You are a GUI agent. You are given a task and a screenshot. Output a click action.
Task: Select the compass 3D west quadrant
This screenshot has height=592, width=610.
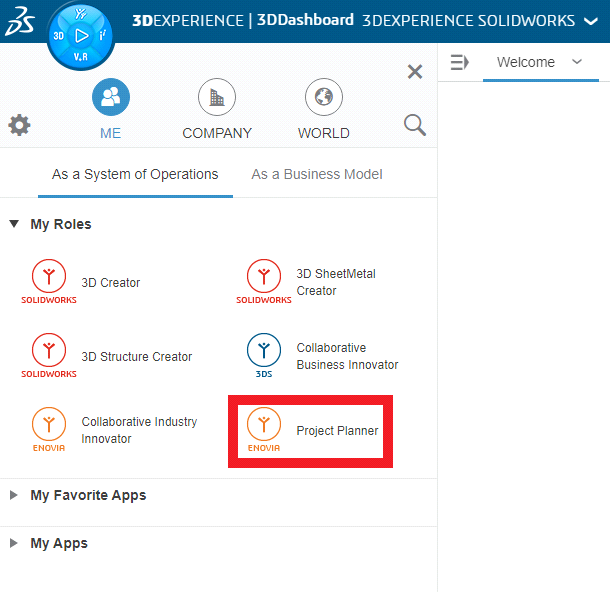tap(58, 36)
